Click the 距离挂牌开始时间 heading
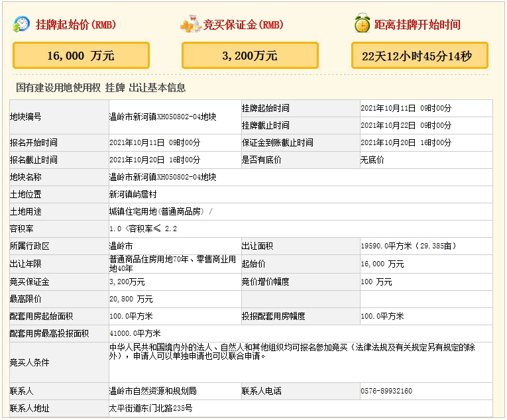The height and width of the screenshot is (420, 507). tap(417, 25)
